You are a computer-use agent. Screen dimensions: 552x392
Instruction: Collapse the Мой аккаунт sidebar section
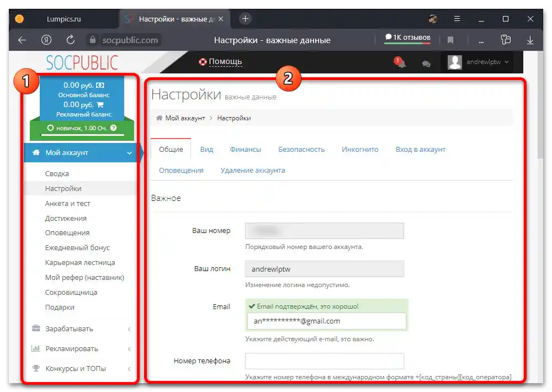point(81,153)
